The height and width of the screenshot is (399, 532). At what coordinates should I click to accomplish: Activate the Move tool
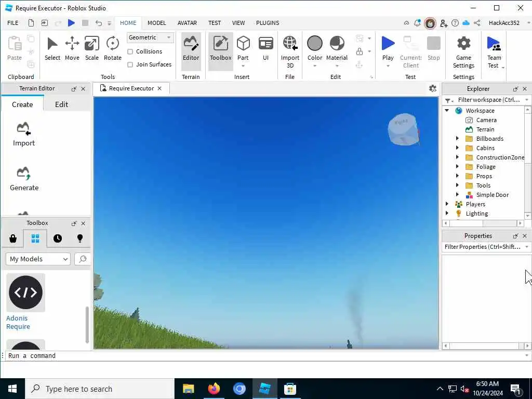pos(72,49)
